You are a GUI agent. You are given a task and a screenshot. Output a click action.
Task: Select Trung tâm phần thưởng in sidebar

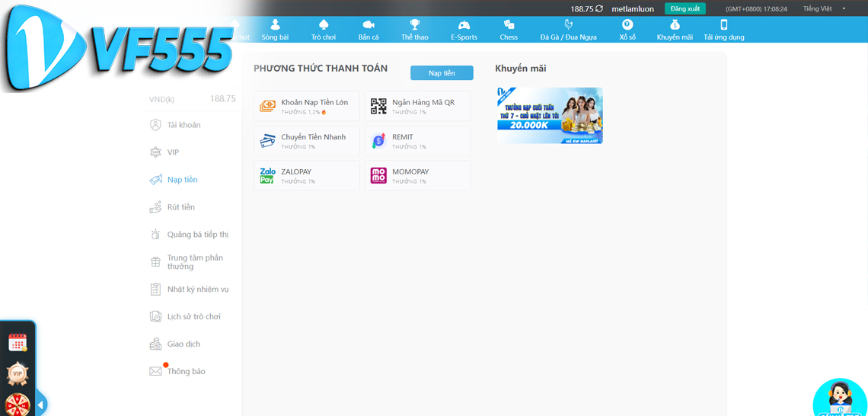[x=187, y=262]
